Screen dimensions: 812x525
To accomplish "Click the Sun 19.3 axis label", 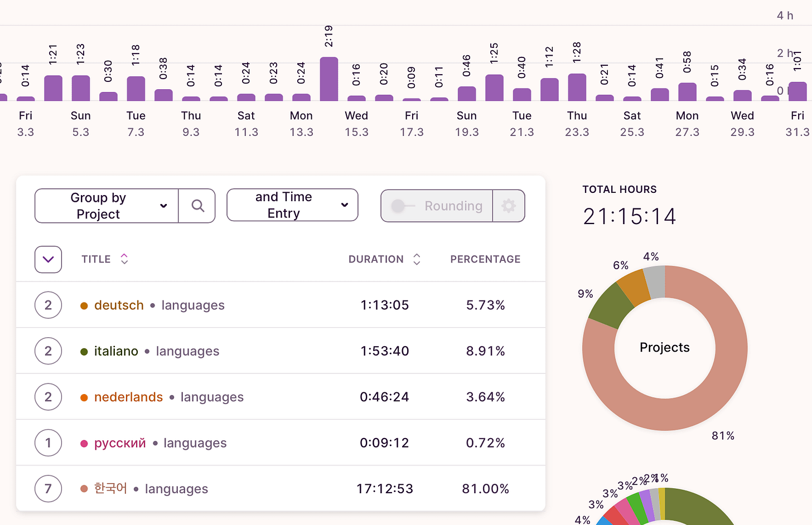I will click(x=467, y=124).
